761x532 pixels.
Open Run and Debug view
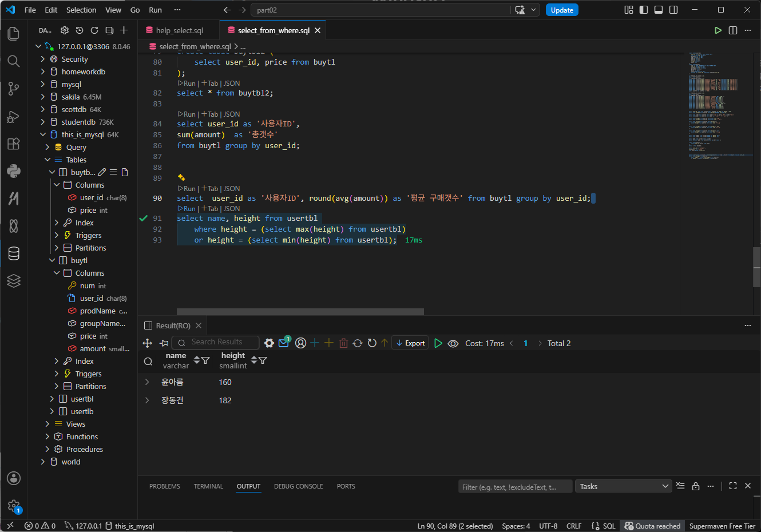coord(14,116)
